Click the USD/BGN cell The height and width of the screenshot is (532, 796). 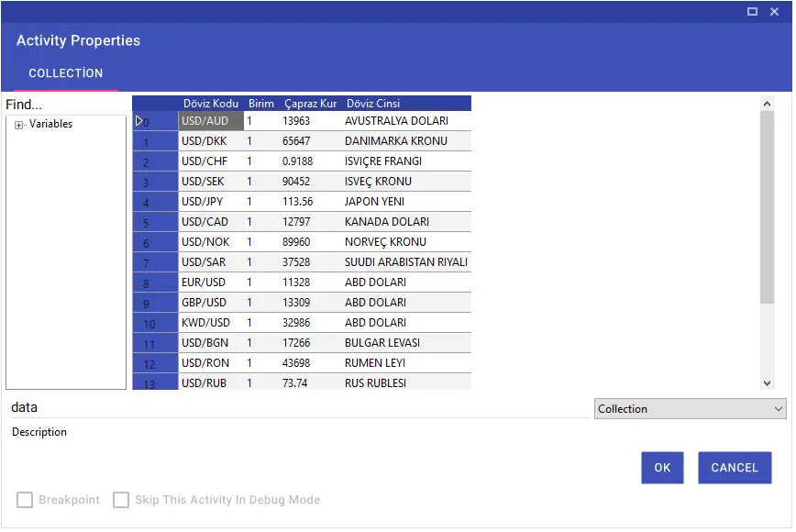coord(212,344)
